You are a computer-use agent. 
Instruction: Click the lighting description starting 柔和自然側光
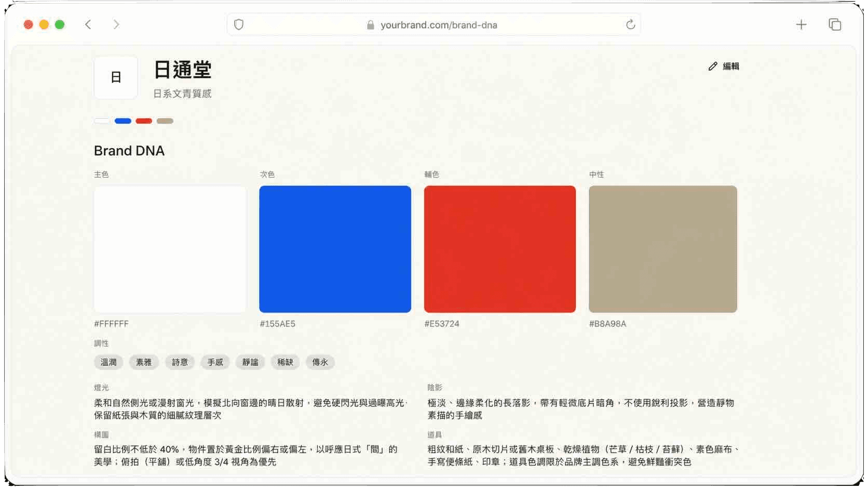pyautogui.click(x=251, y=409)
